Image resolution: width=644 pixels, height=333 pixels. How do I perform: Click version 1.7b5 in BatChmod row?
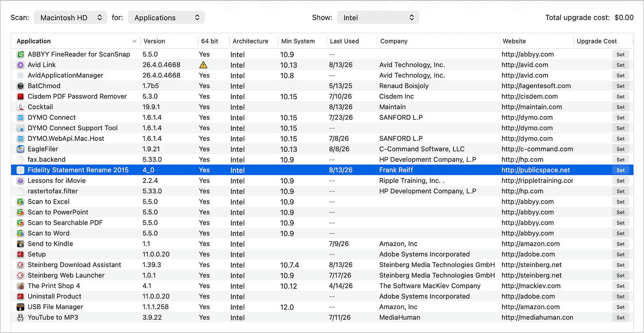[151, 86]
